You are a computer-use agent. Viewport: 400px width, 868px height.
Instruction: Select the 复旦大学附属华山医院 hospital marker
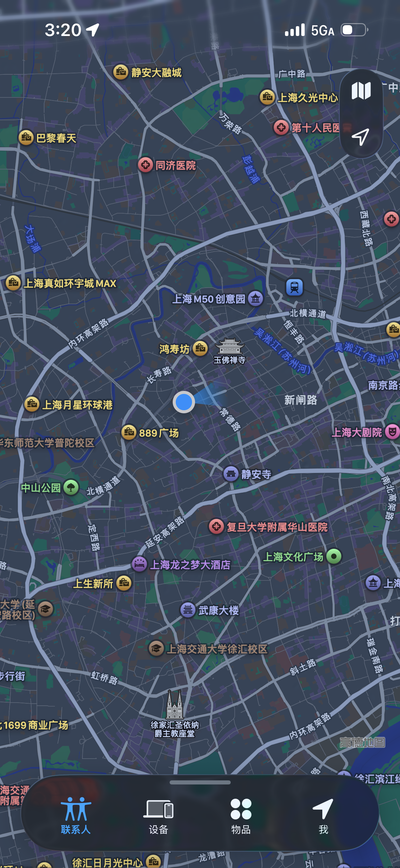pos(216,527)
